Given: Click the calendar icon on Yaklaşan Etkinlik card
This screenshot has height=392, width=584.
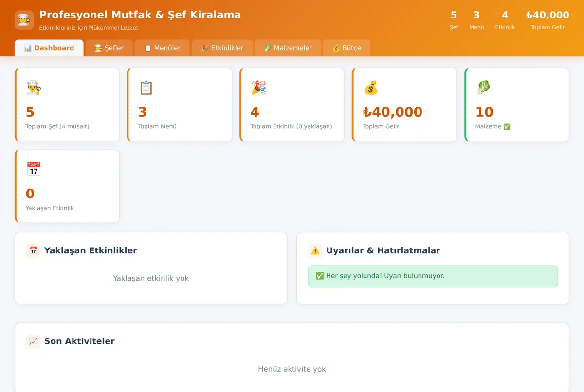Looking at the screenshot, I should point(34,169).
